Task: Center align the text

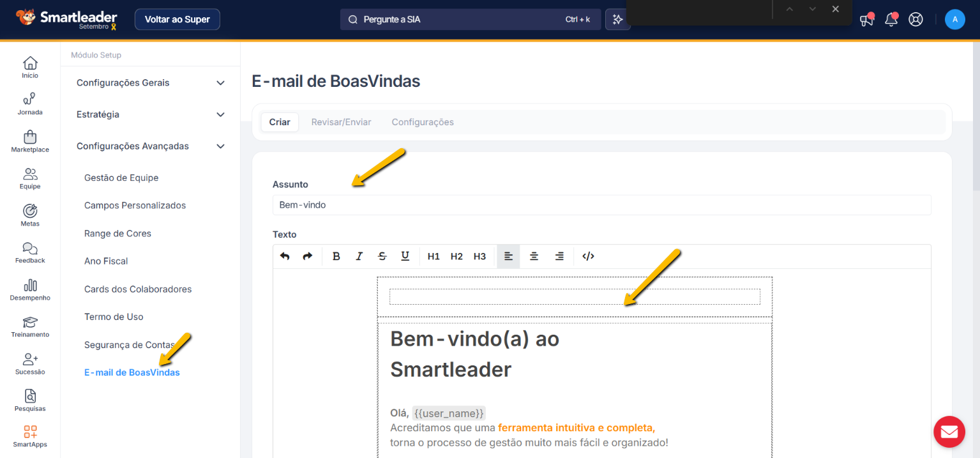Action: pyautogui.click(x=534, y=256)
